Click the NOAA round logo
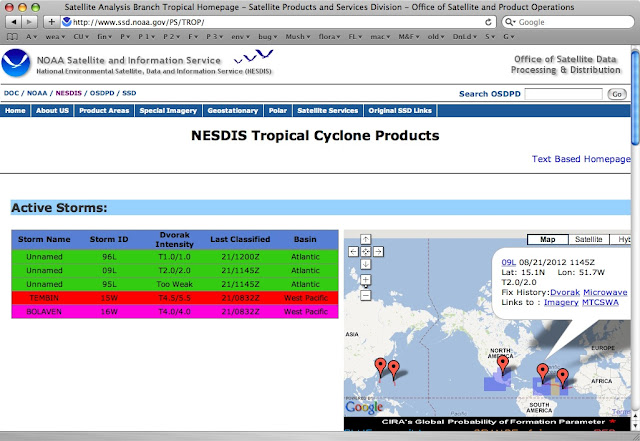Screen dimensions: 640x441 point(16,63)
